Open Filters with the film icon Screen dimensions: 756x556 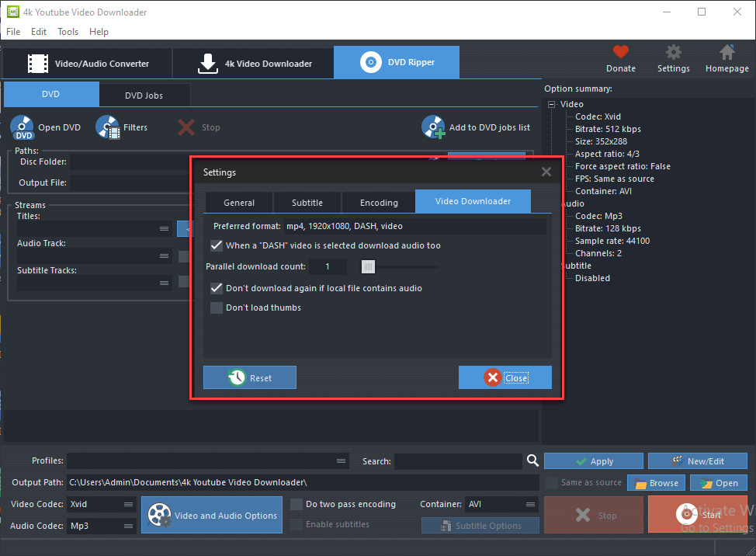(109, 127)
